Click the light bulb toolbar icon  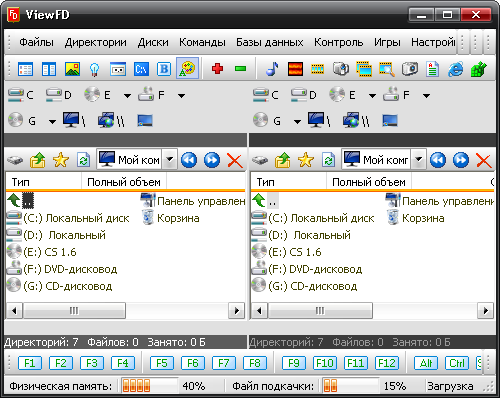coord(95,69)
